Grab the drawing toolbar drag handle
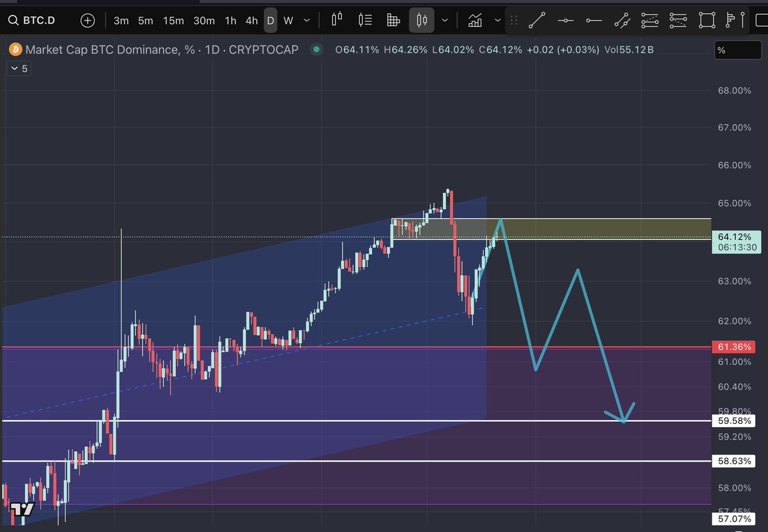768x532 pixels. pyautogui.click(x=513, y=20)
